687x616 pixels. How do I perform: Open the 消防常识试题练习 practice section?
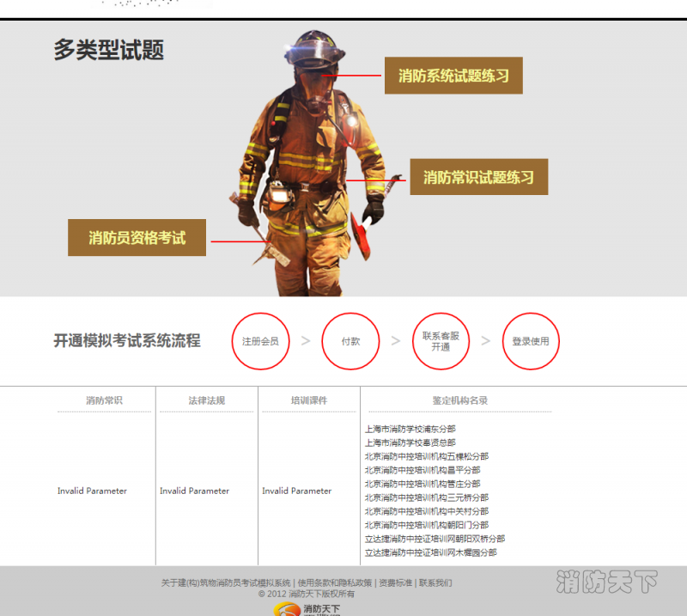[x=477, y=176]
